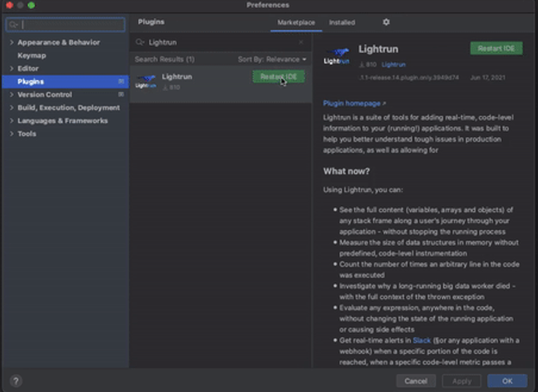This screenshot has height=392, width=538.
Task: Switch to the Marketplace tab
Action: (296, 23)
